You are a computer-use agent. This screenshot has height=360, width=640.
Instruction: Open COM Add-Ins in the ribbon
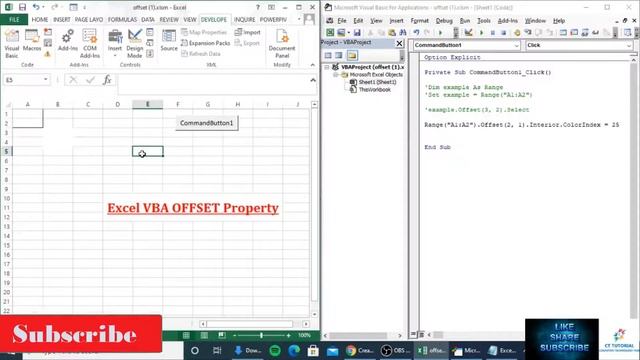[x=90, y=44]
